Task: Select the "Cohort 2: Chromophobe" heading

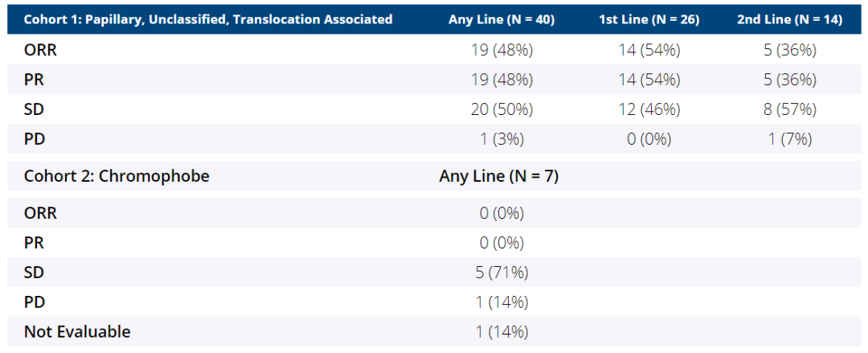Action: click(x=117, y=176)
